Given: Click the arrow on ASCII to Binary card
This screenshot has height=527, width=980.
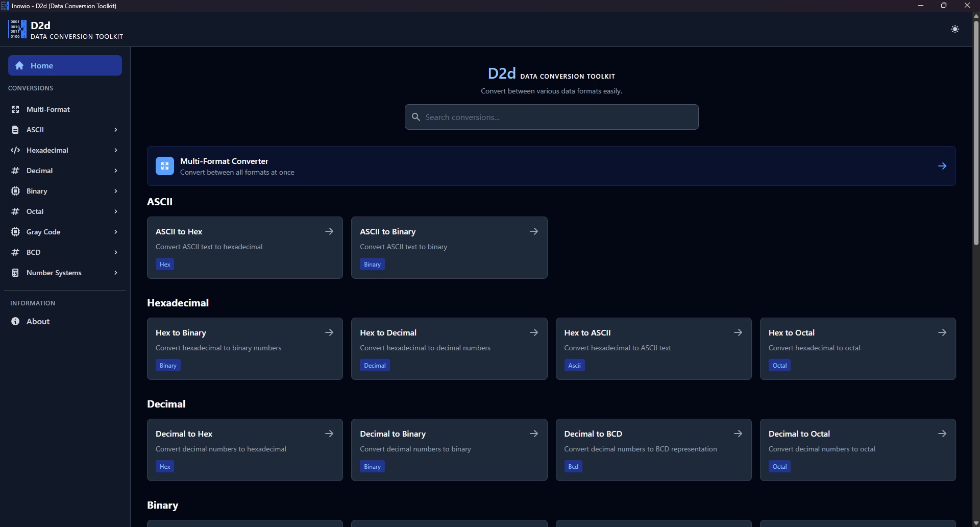Looking at the screenshot, I should [x=534, y=231].
